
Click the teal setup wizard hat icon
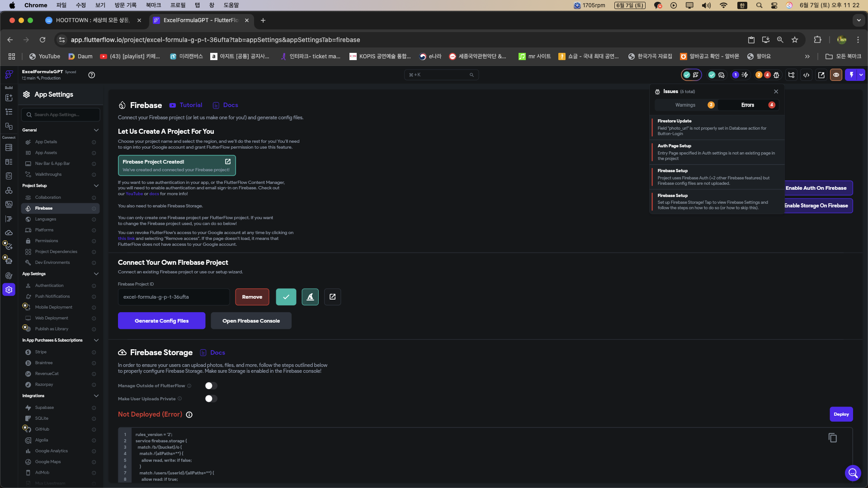point(310,297)
